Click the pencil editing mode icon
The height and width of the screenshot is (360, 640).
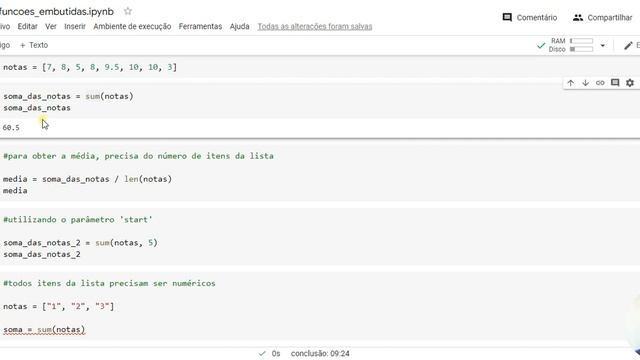pos(628,45)
